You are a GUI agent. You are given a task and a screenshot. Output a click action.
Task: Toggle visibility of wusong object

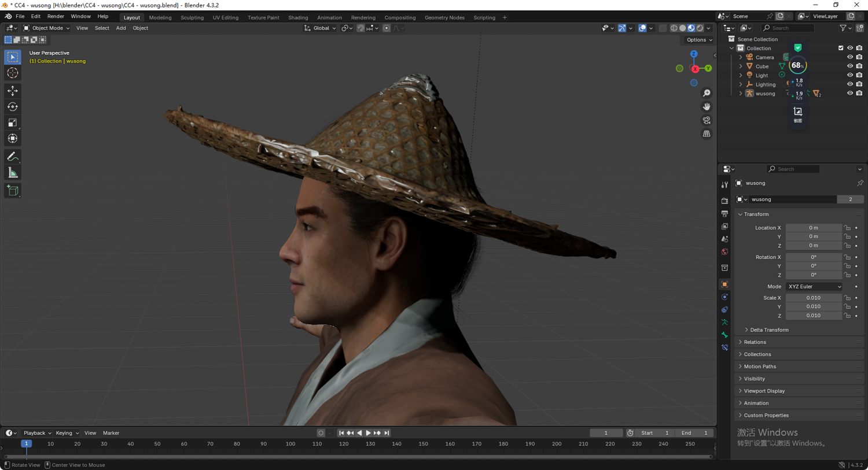pyautogui.click(x=849, y=93)
